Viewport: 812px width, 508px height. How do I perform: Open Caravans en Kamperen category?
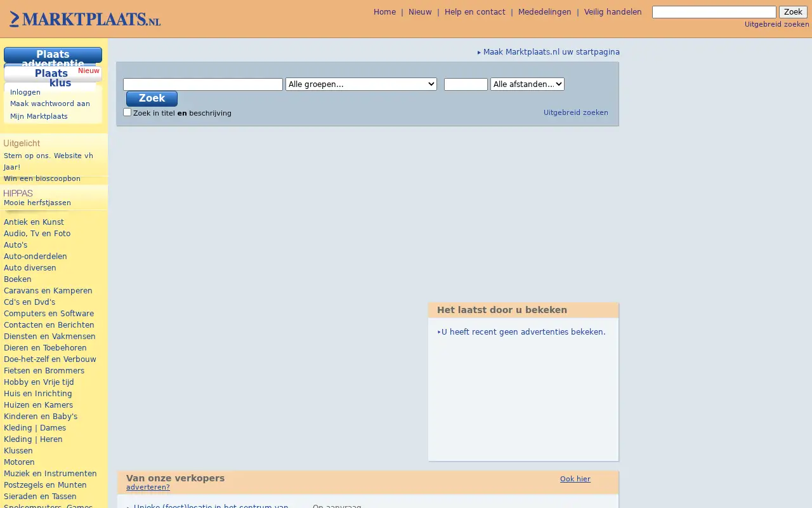[48, 291]
